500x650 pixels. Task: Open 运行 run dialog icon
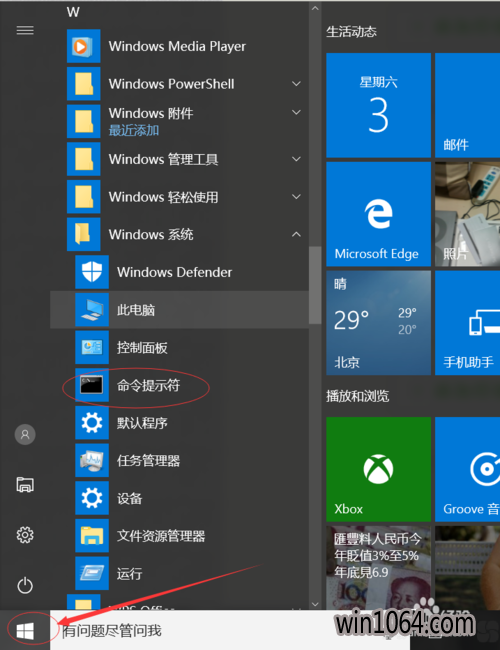pyautogui.click(x=92, y=573)
